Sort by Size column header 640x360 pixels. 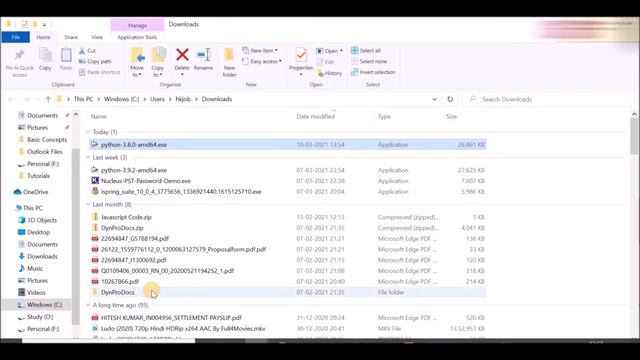pos(451,117)
